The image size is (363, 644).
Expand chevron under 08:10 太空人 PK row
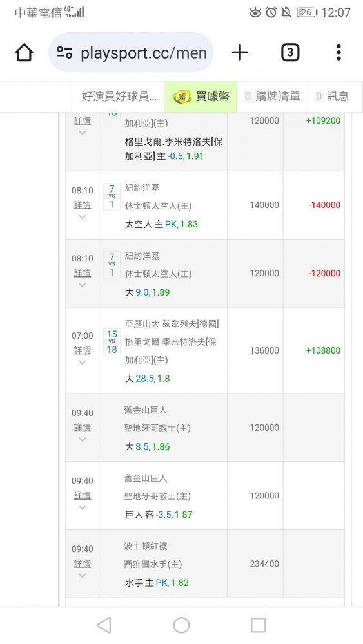coord(83,217)
